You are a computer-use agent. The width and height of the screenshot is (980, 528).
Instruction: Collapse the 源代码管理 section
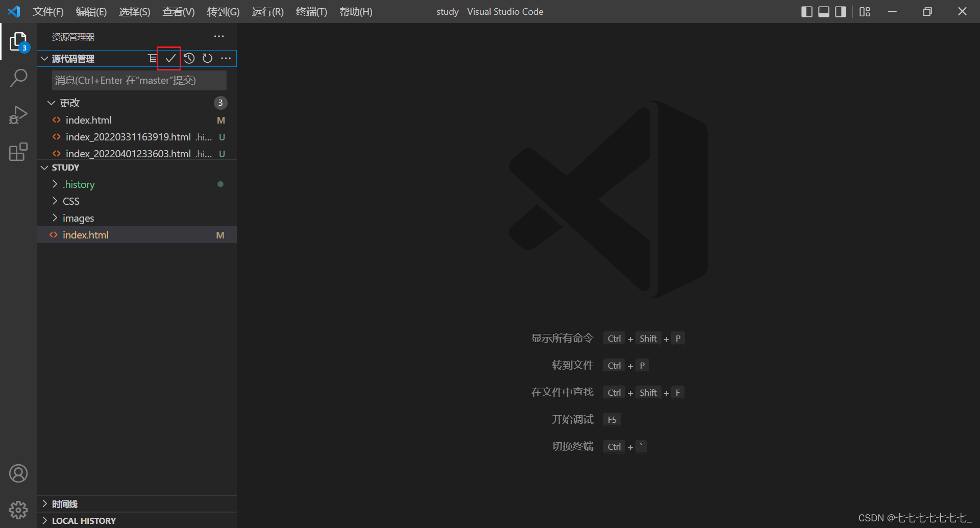(x=44, y=59)
